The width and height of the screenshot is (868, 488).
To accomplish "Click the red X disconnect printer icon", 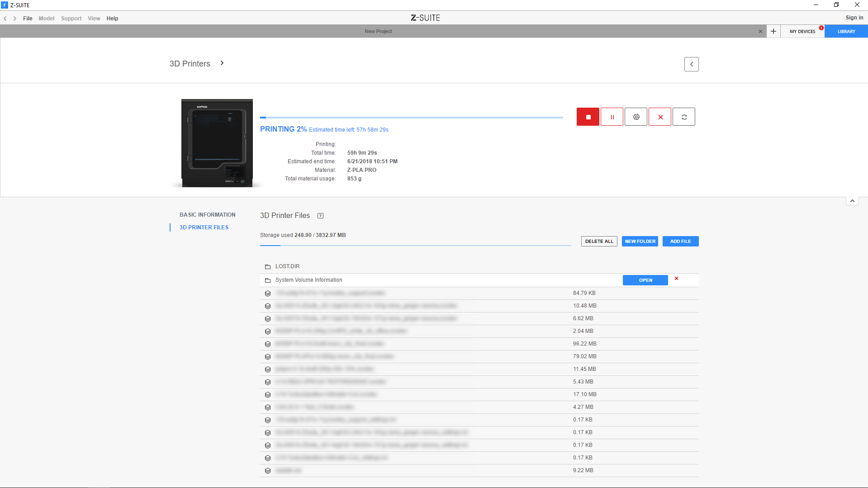I will click(660, 117).
